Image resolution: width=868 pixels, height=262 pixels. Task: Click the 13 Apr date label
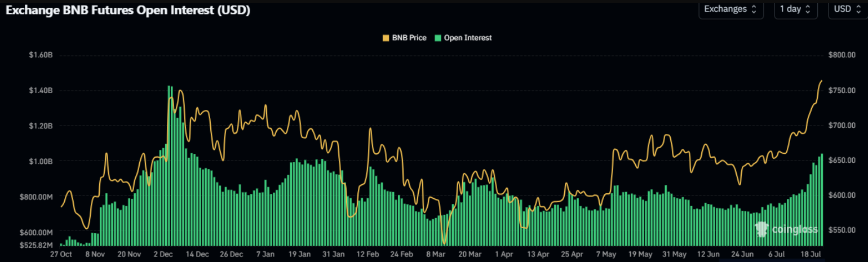[537, 255]
